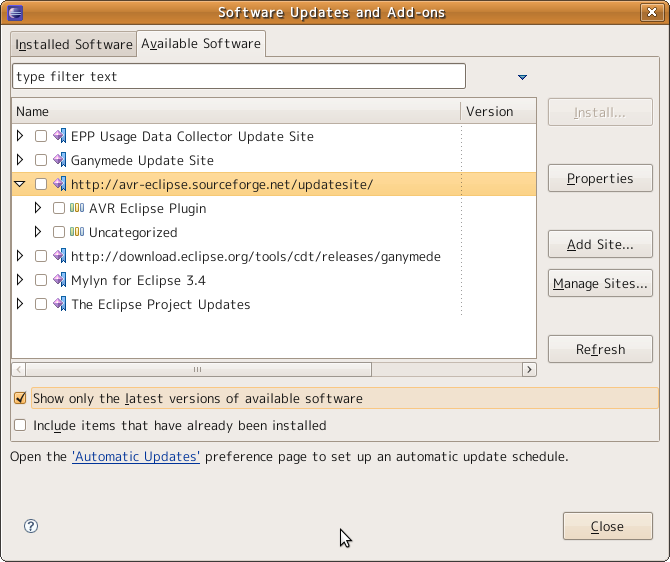Check the AVR Eclipse Plugin checkbox
670x562 pixels.
(59, 208)
